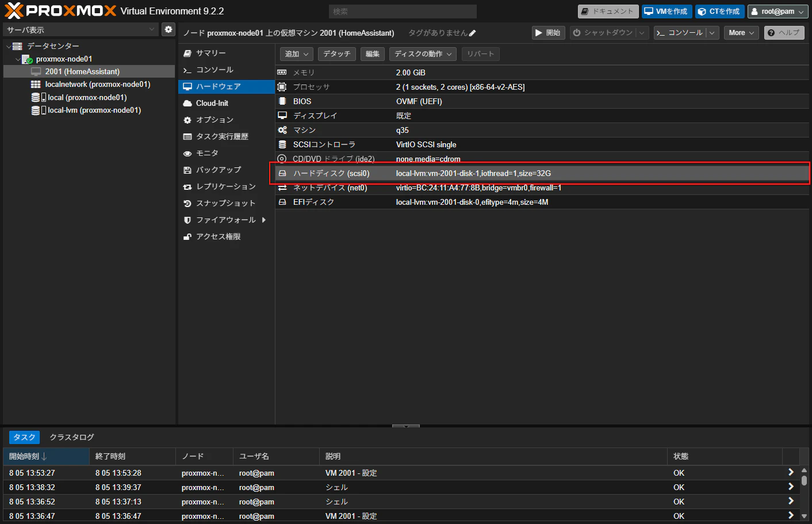Start the VM with 開始 button
Viewport: 812px width, 524px height.
(548, 33)
